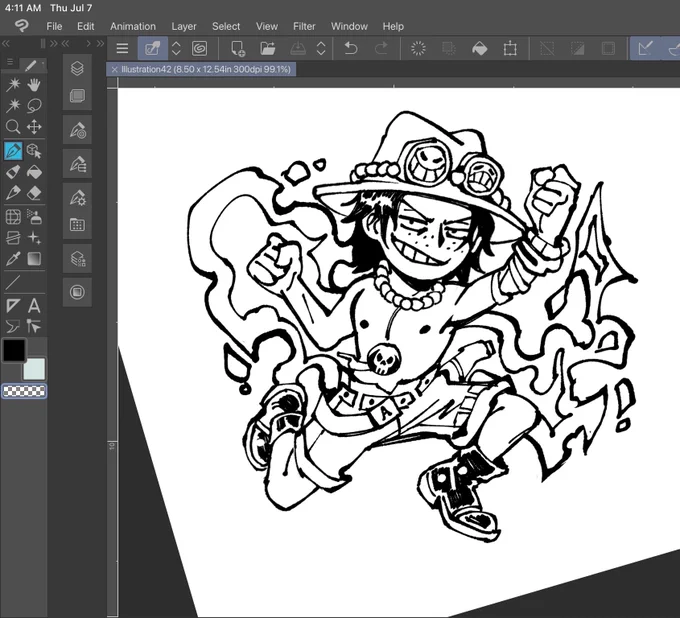The height and width of the screenshot is (618, 680).
Task: Open a file with the folder icon
Action: 268,48
